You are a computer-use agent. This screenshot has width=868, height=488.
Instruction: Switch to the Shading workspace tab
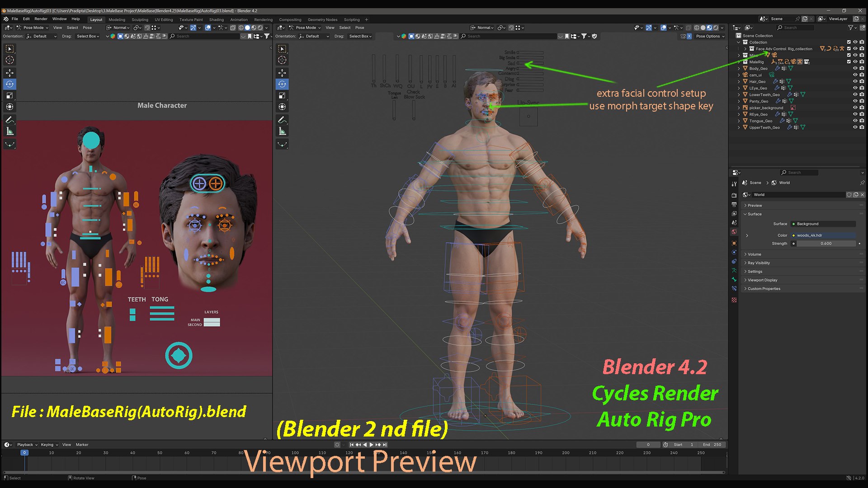(216, 19)
